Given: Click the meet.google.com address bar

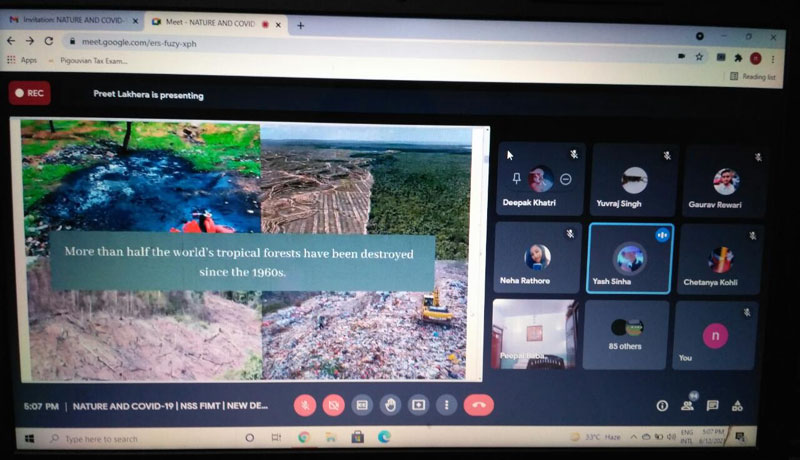Looking at the screenshot, I should coord(300,43).
